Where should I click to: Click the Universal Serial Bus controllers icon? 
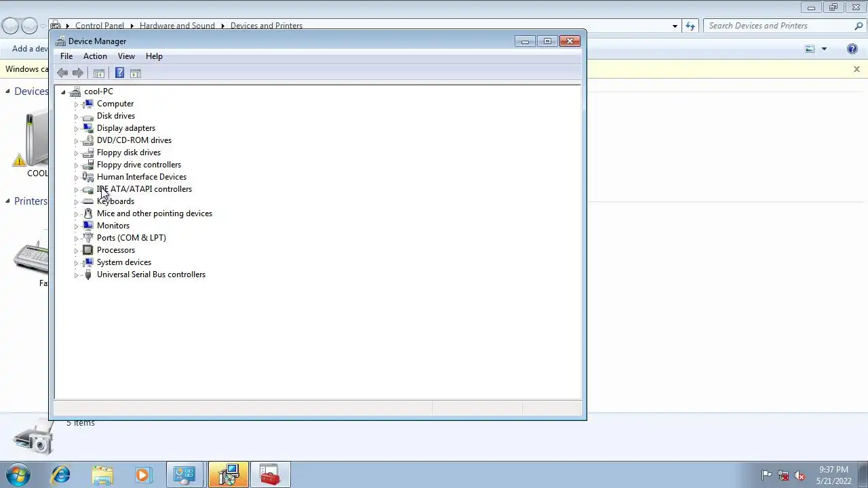(87, 274)
